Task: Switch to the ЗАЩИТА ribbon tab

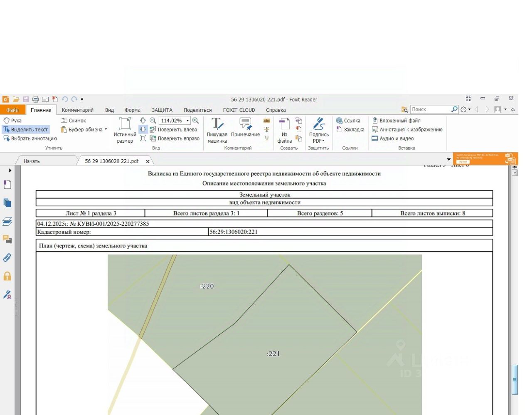Action: point(162,110)
